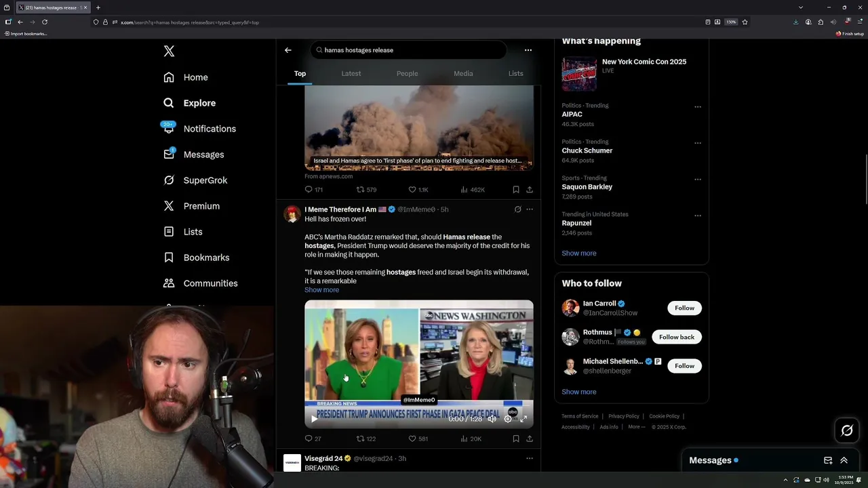The width and height of the screenshot is (868, 488).
Task: Repost the post with 579 reposts
Action: (366, 190)
